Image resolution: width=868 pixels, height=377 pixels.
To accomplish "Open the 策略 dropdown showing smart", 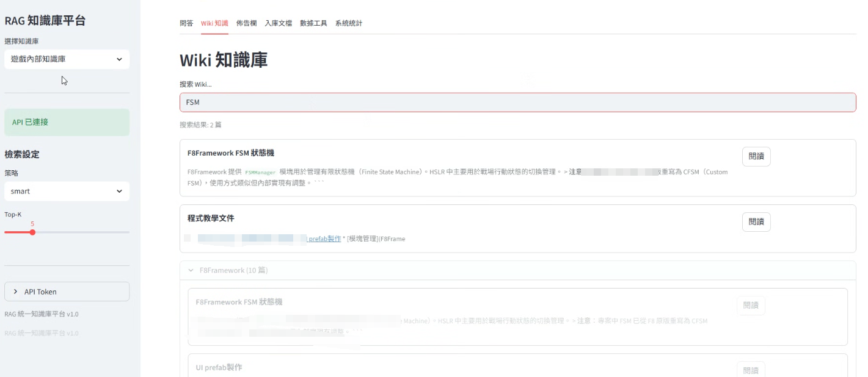I will 67,191.
